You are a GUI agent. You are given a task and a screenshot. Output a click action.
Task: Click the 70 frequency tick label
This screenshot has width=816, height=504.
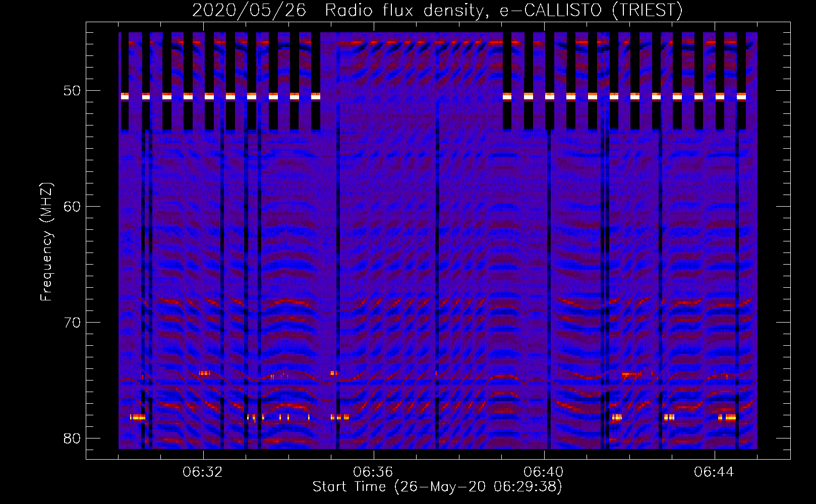[73, 322]
